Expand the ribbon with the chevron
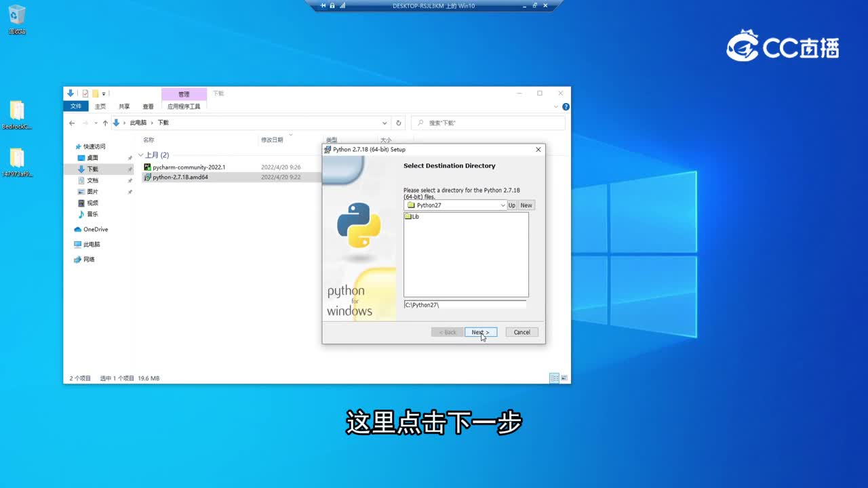The width and height of the screenshot is (868, 488). [556, 106]
